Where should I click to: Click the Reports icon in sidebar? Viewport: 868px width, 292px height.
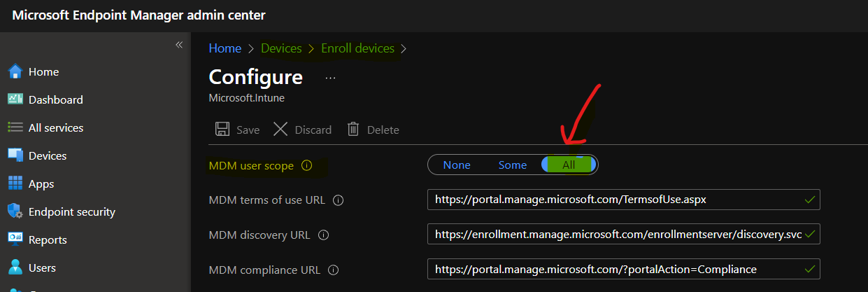[15, 239]
